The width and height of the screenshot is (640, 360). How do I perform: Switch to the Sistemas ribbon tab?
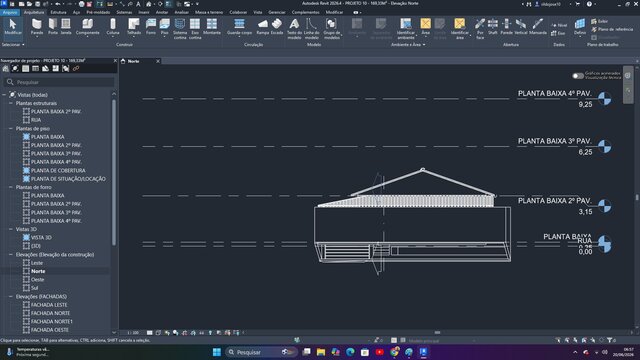124,12
